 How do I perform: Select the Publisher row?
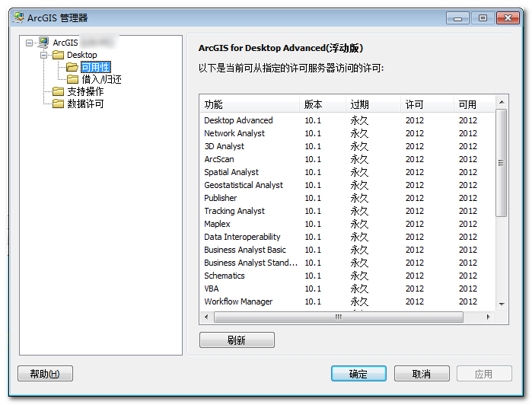pos(347,198)
